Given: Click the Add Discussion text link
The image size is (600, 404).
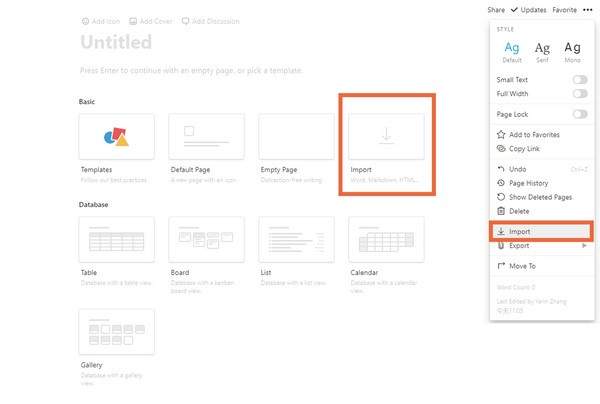Looking at the screenshot, I should [x=216, y=21].
